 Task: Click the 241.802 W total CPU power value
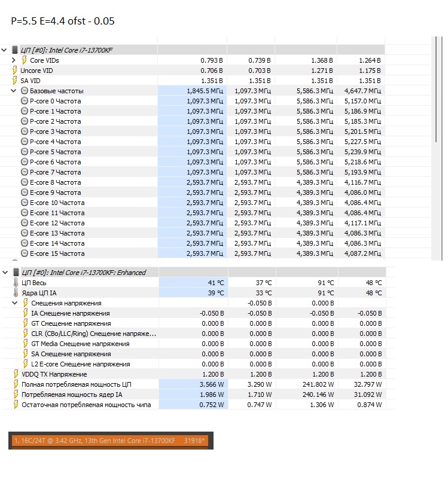click(318, 384)
